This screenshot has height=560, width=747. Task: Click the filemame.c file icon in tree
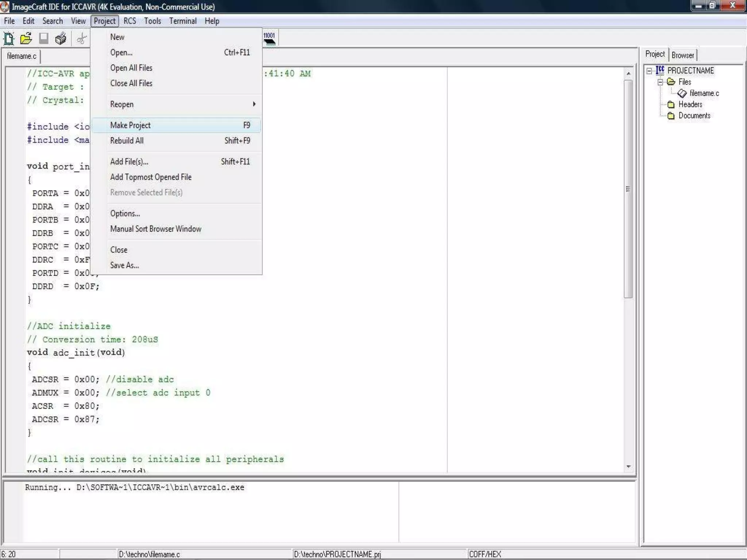point(682,93)
